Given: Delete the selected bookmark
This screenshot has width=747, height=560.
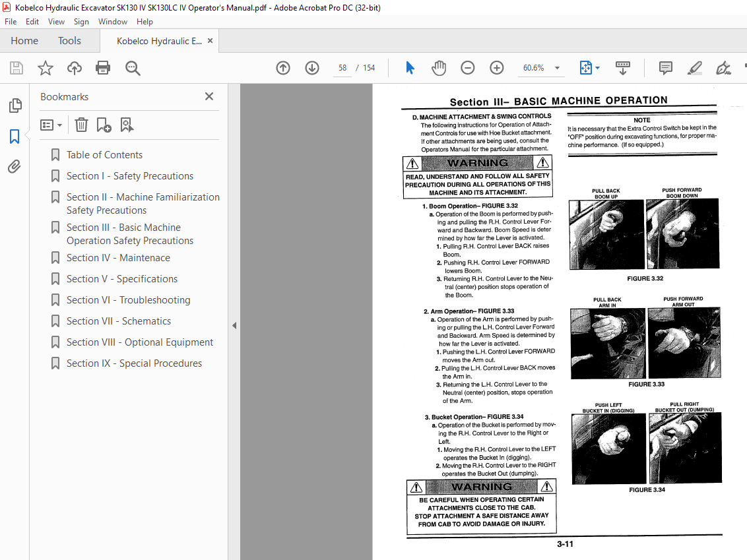Looking at the screenshot, I should point(81,125).
